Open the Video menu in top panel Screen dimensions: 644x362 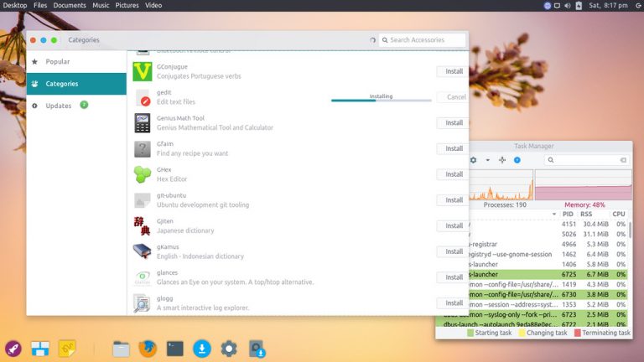tap(153, 5)
